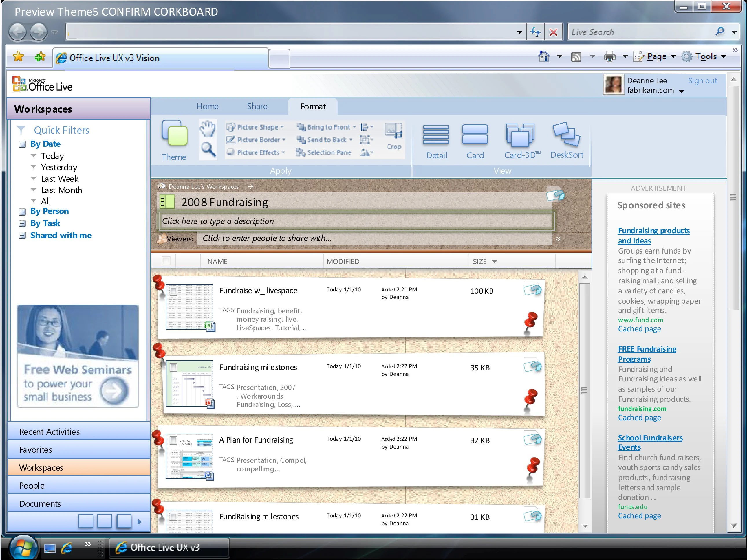This screenshot has height=560, width=747.
Task: Expand the By Person filter group
Action: (x=22, y=212)
